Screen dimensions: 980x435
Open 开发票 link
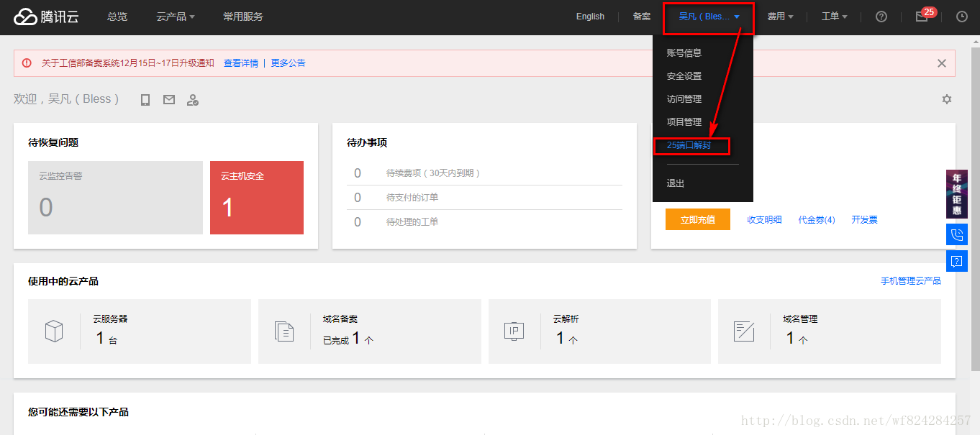click(864, 220)
